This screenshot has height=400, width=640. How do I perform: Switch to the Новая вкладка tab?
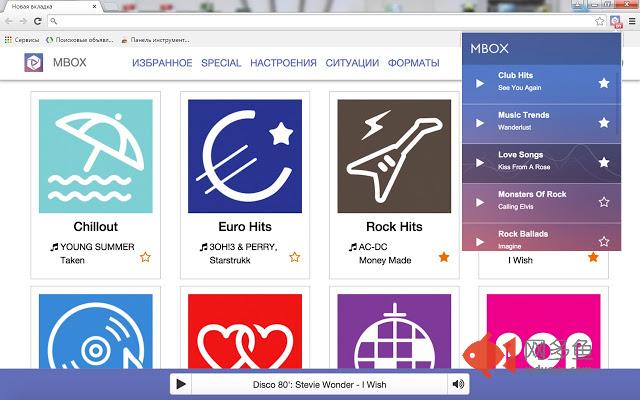coord(51,7)
